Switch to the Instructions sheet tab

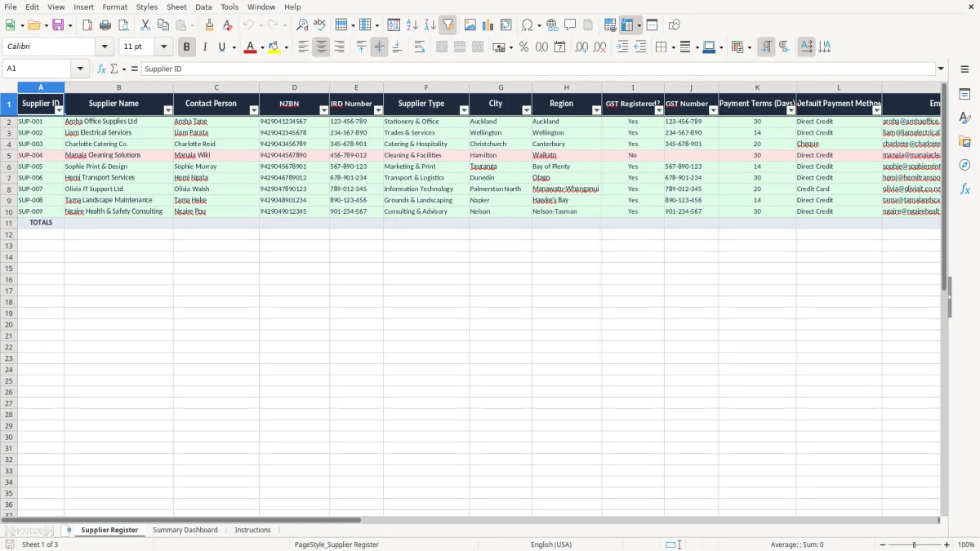253,530
